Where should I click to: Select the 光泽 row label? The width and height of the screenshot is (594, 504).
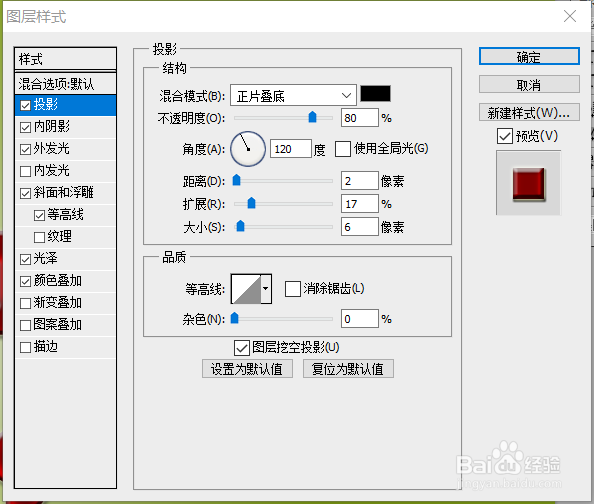point(45,259)
